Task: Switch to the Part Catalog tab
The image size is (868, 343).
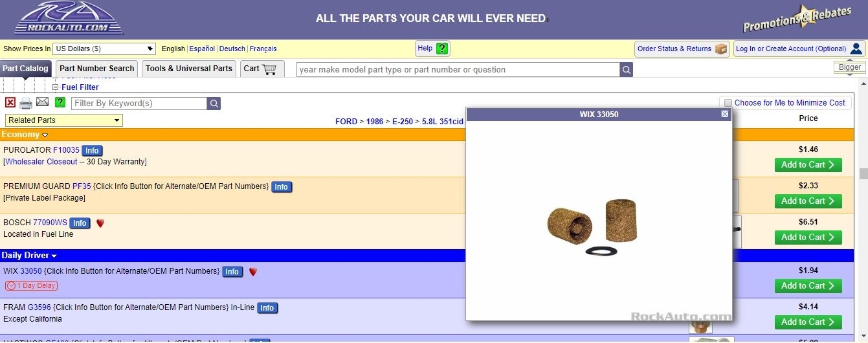Action: pos(25,69)
